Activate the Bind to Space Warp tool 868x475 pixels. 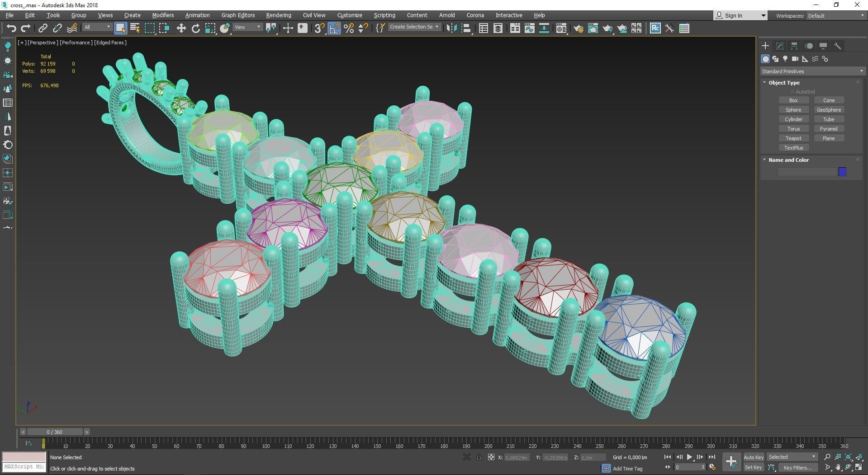72,28
